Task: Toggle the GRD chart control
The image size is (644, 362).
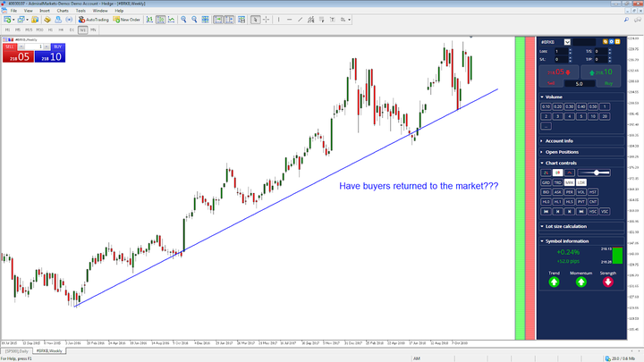Action: [x=546, y=182]
